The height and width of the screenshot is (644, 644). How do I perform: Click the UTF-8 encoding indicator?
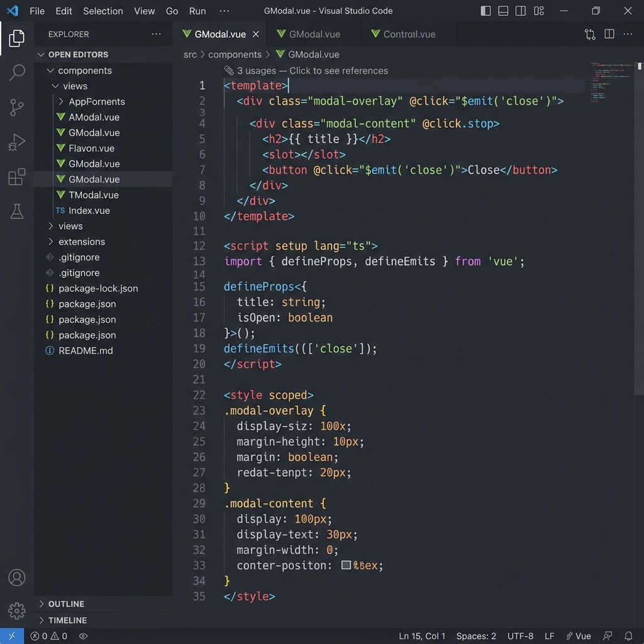[520, 636]
